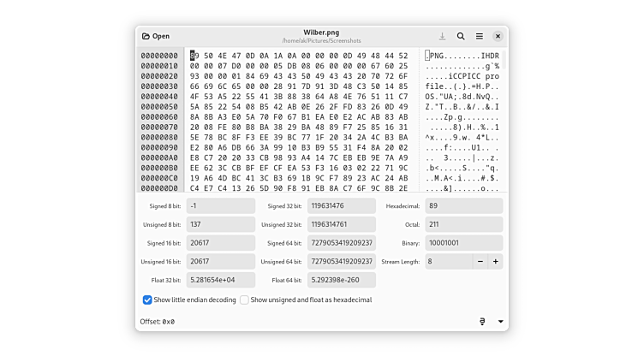Enable Show unsigned and float as hexadecimal
Image resolution: width=644 pixels, height=362 pixels.
point(244,300)
